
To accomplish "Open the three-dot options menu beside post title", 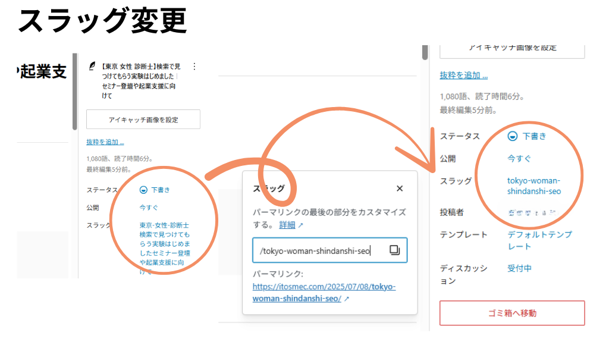I will (x=194, y=67).
